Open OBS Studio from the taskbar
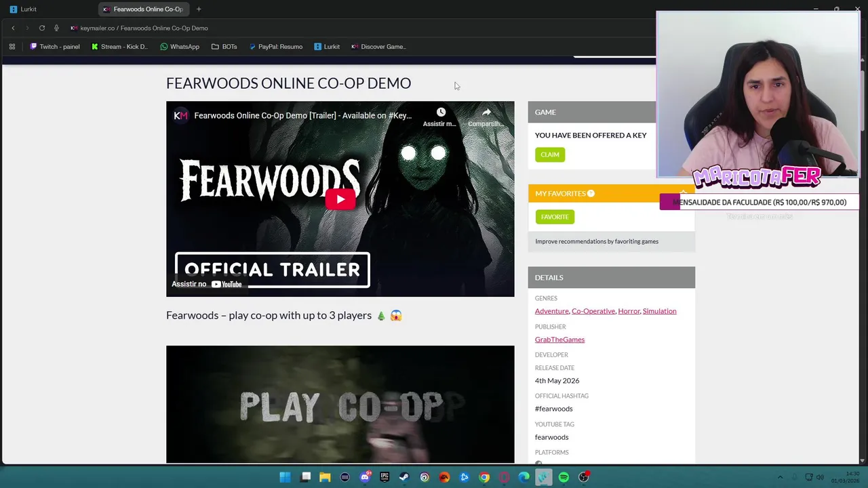 click(584, 477)
